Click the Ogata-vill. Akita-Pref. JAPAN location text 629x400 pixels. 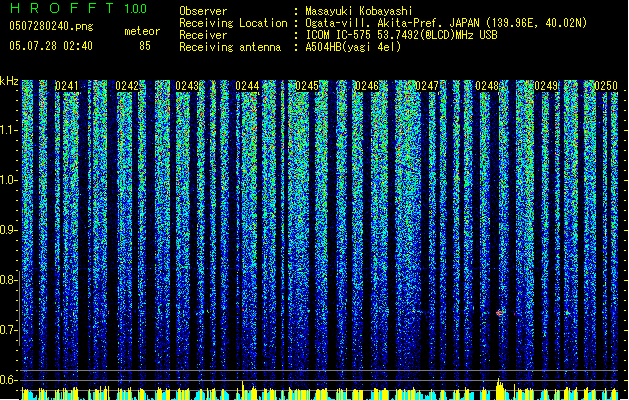pos(446,23)
